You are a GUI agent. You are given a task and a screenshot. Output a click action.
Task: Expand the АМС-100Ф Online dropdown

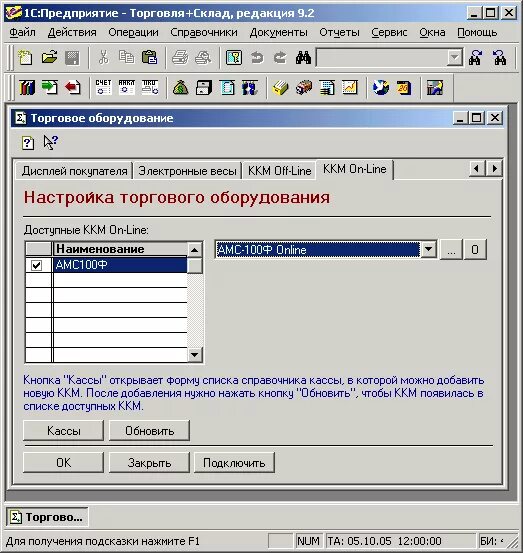[428, 249]
